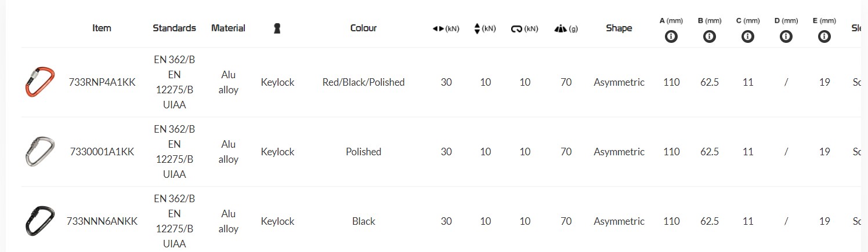Image resolution: width=868 pixels, height=252 pixels.
Task: Click the major axis strength arrows icon
Action: [x=439, y=28]
